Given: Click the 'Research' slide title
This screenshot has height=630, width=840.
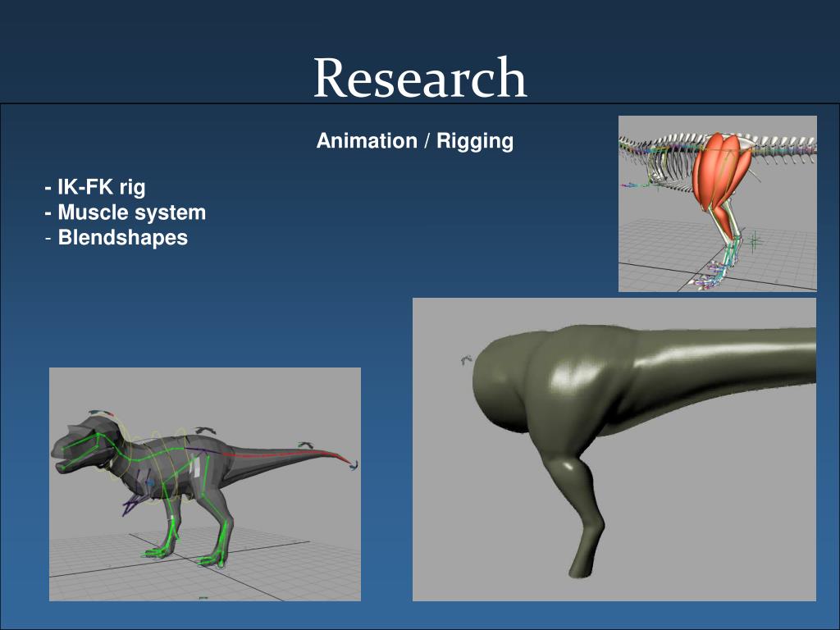Looking at the screenshot, I should [x=420, y=78].
